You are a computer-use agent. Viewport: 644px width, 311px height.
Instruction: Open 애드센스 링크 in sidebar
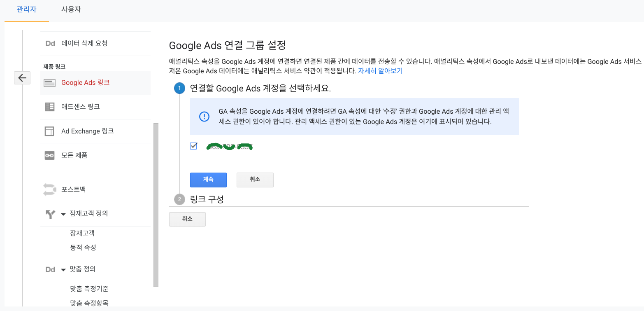pyautogui.click(x=81, y=107)
